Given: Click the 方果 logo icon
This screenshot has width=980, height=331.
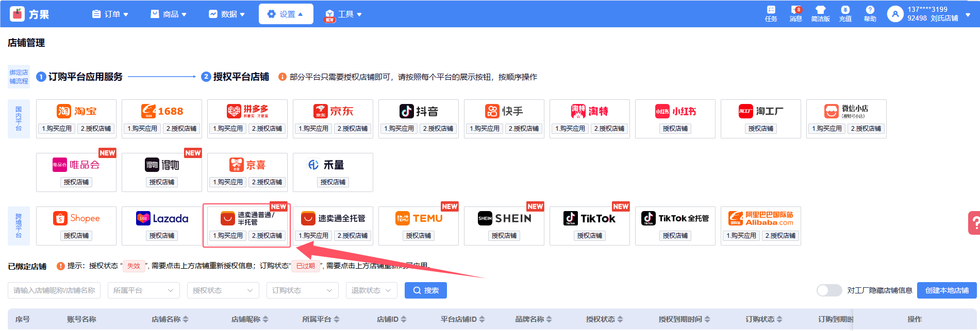Looking at the screenshot, I should (x=17, y=14).
